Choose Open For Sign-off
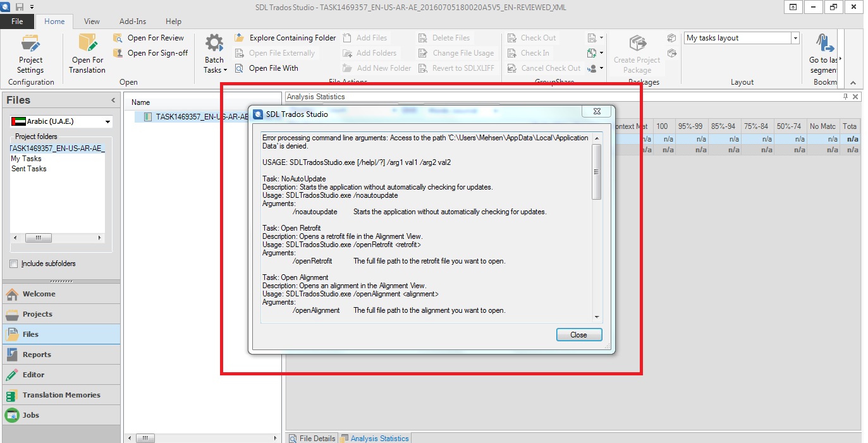Viewport: 868px width, 443px height. 150,53
